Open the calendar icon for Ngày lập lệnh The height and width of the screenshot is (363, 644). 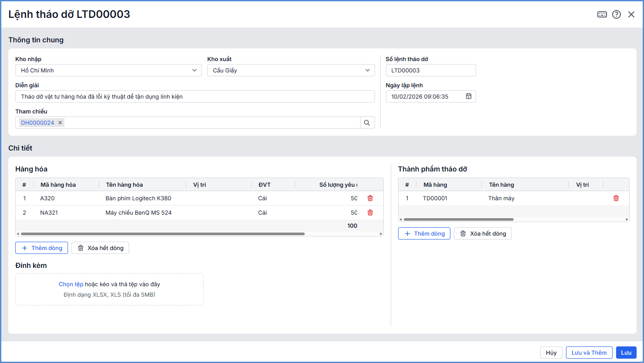(469, 96)
